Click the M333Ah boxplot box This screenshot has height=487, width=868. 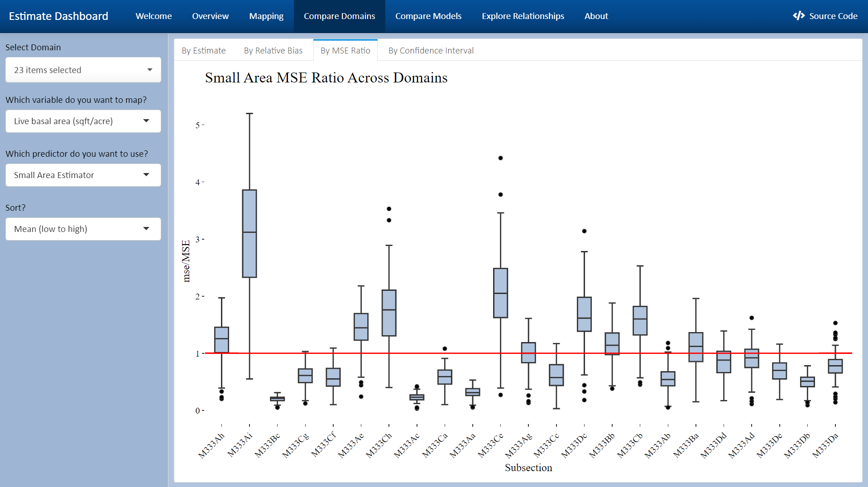coord(221,340)
